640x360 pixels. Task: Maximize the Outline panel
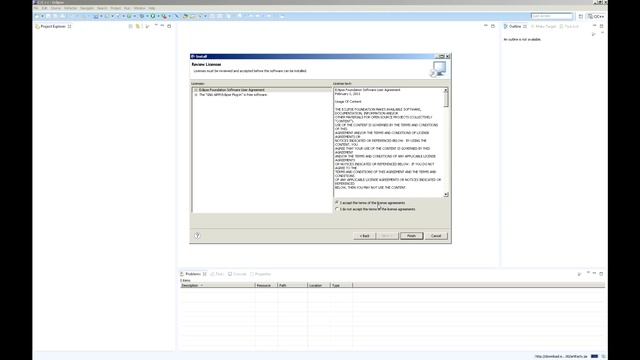(x=601, y=26)
